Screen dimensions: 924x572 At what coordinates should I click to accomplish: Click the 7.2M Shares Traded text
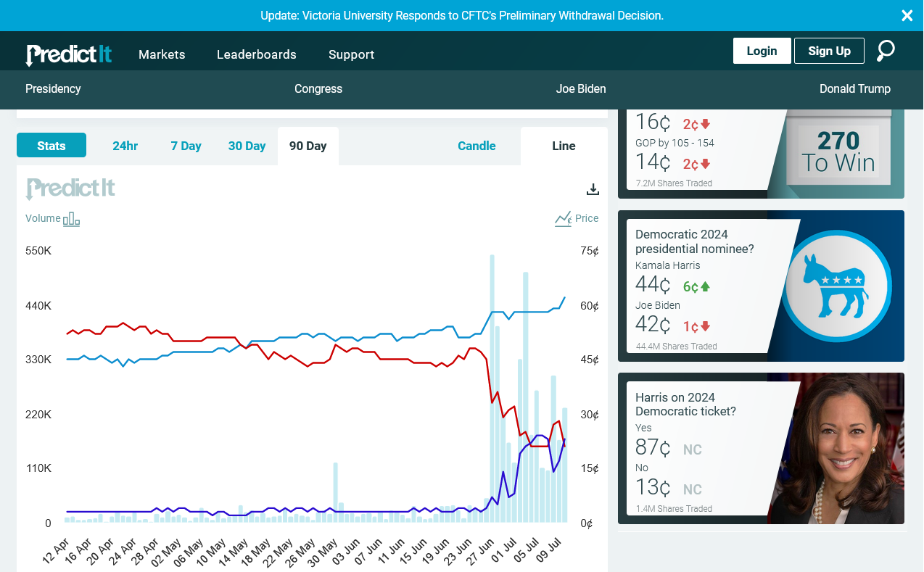click(x=674, y=183)
